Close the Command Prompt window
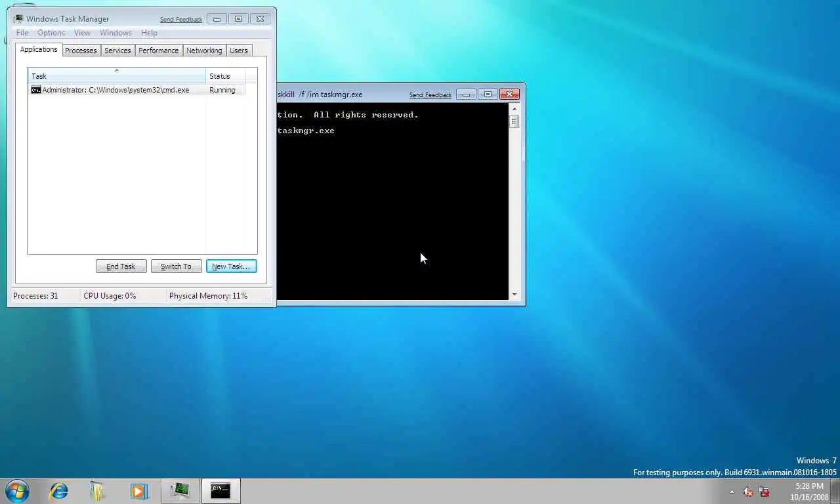The width and height of the screenshot is (840, 504). [x=509, y=94]
